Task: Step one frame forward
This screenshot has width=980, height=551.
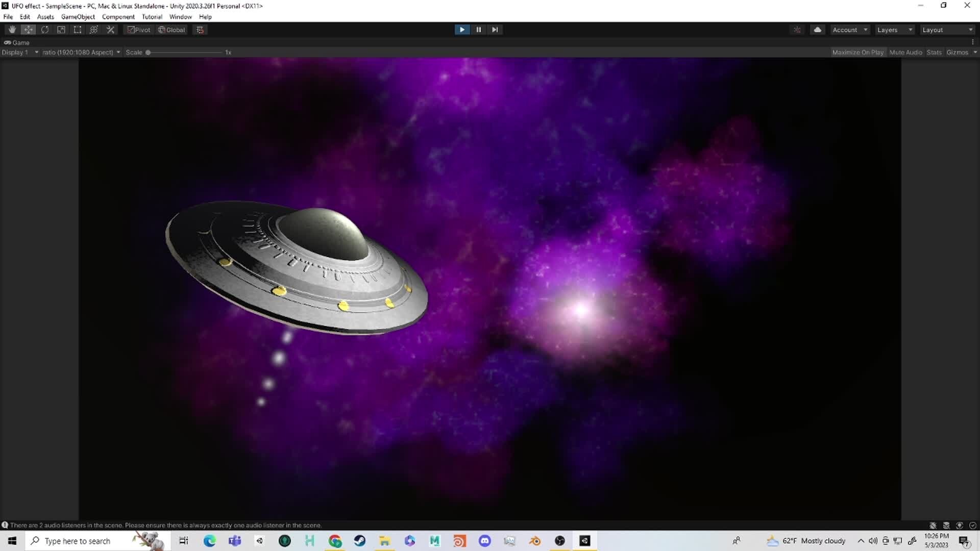Action: 495,29
